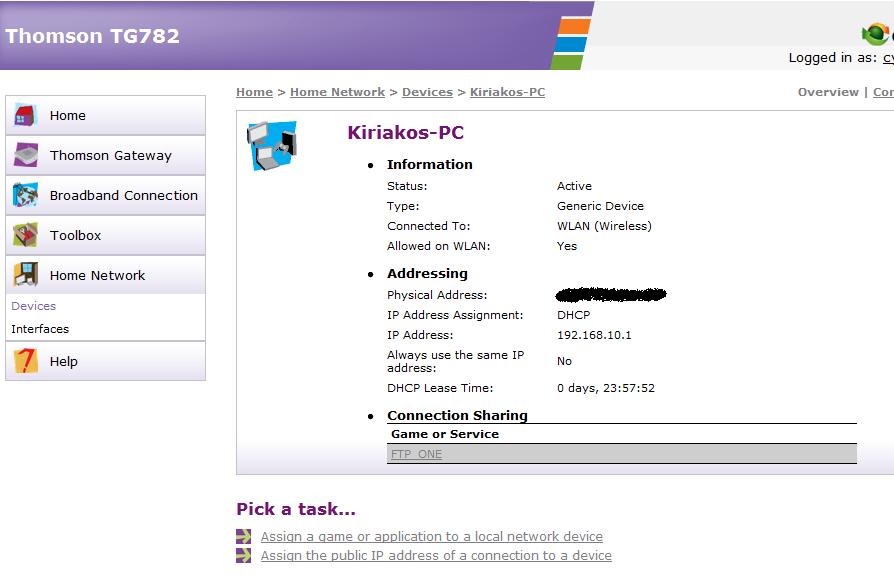This screenshot has height=575, width=894.
Task: Click Assign the public IP address link
Action: click(x=436, y=556)
